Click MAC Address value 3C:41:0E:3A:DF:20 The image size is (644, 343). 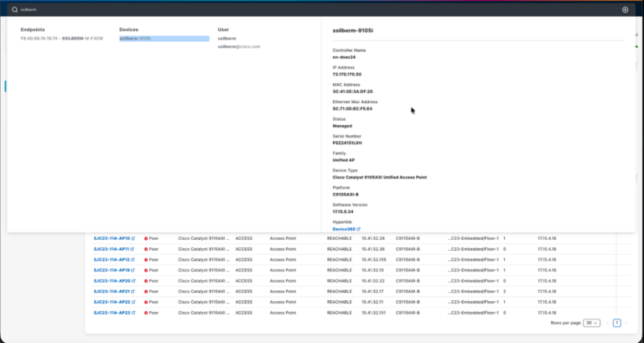(x=353, y=91)
